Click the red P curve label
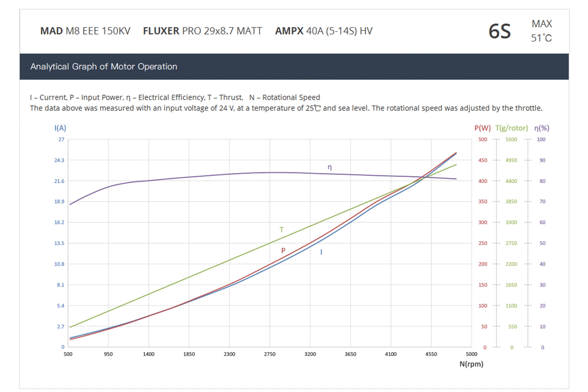This screenshot has height=392, width=588. 283,250
